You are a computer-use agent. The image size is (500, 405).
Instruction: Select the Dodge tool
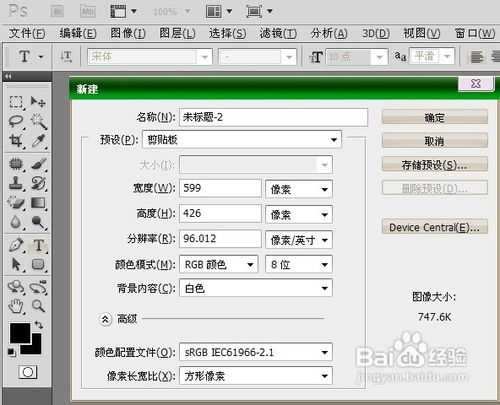pos(38,222)
